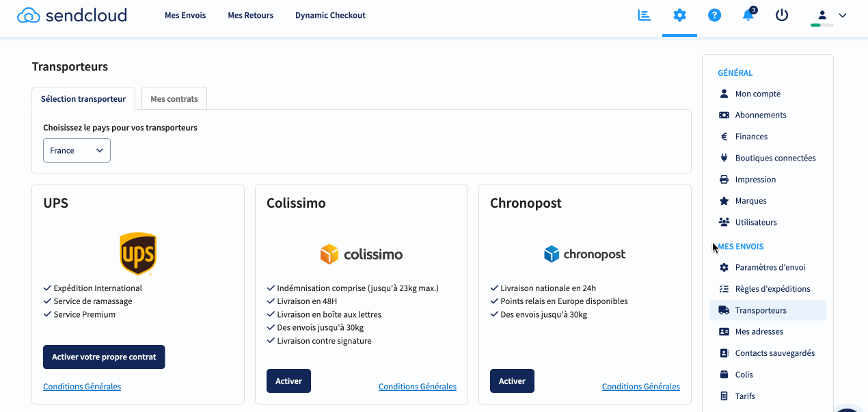Click the printer icon beside Impression
Image resolution: width=868 pixels, height=412 pixels.
[x=724, y=180]
